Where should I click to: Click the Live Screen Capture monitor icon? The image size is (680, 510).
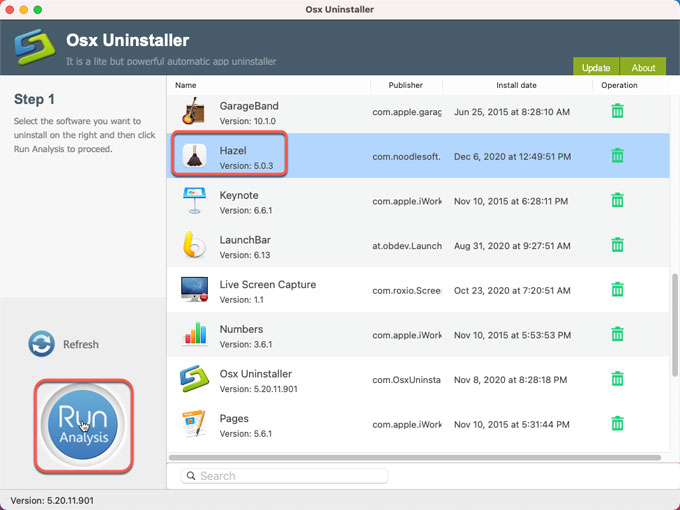194,289
